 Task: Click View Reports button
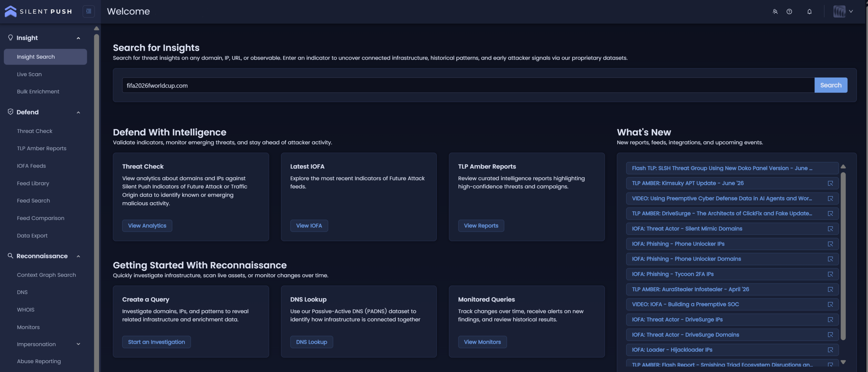pyautogui.click(x=481, y=226)
